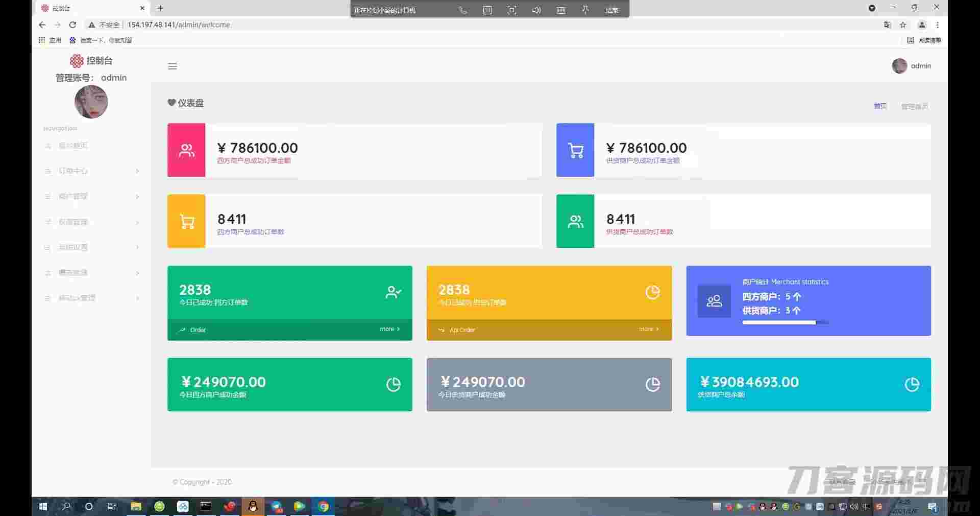Click the large profile avatar in the sidebar
The width and height of the screenshot is (980, 516).
(91, 102)
